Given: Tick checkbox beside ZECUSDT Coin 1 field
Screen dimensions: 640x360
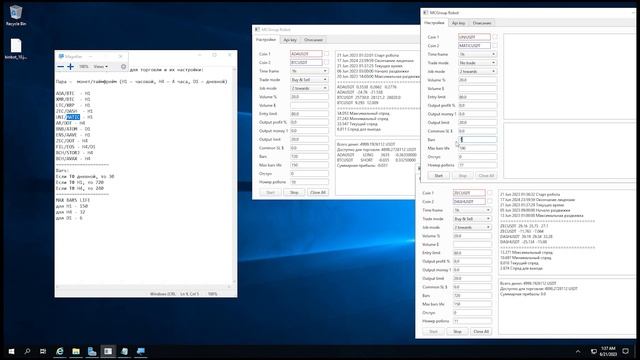Looking at the screenshot, I should (x=489, y=193).
